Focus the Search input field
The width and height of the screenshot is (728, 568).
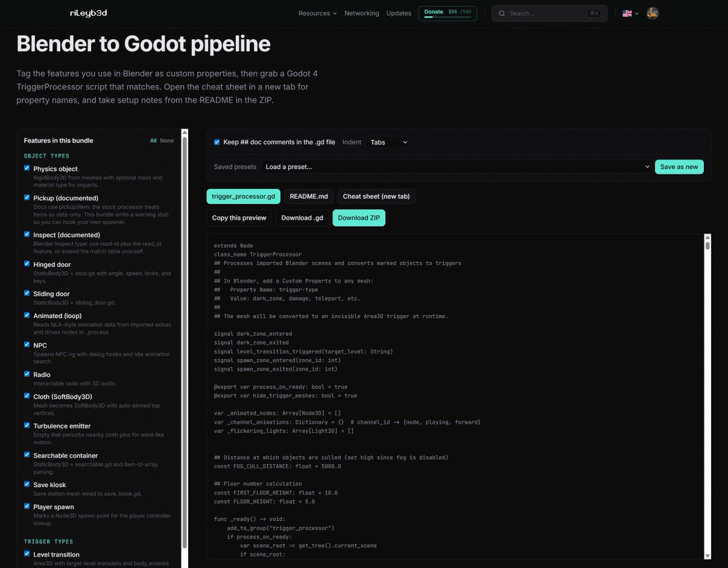click(549, 13)
